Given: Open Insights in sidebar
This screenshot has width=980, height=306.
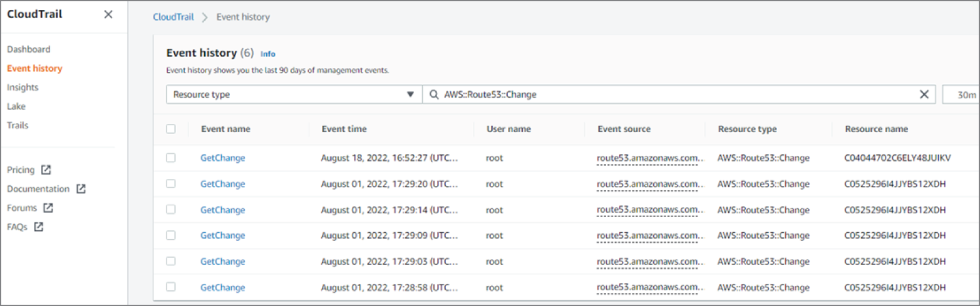Looking at the screenshot, I should point(23,87).
